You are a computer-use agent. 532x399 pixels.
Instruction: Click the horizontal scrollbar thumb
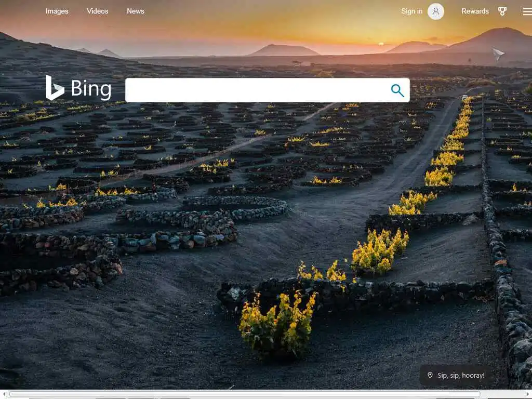point(244,394)
